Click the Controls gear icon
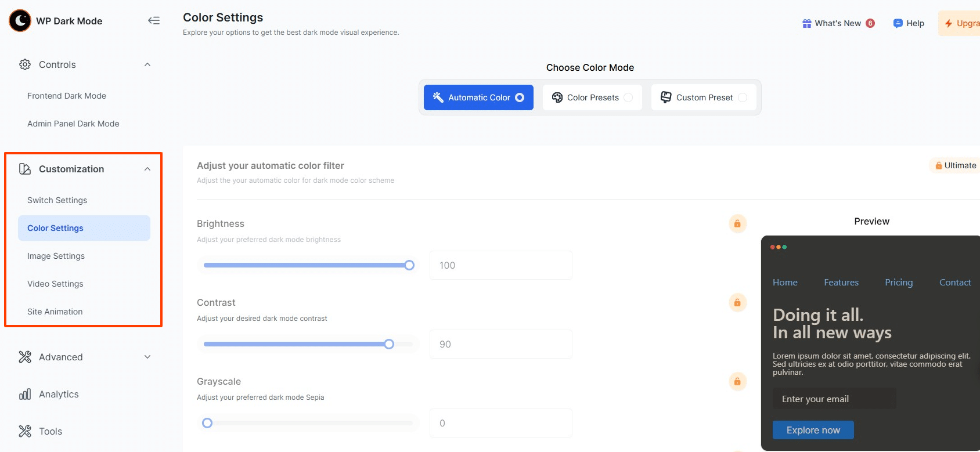 pos(25,64)
